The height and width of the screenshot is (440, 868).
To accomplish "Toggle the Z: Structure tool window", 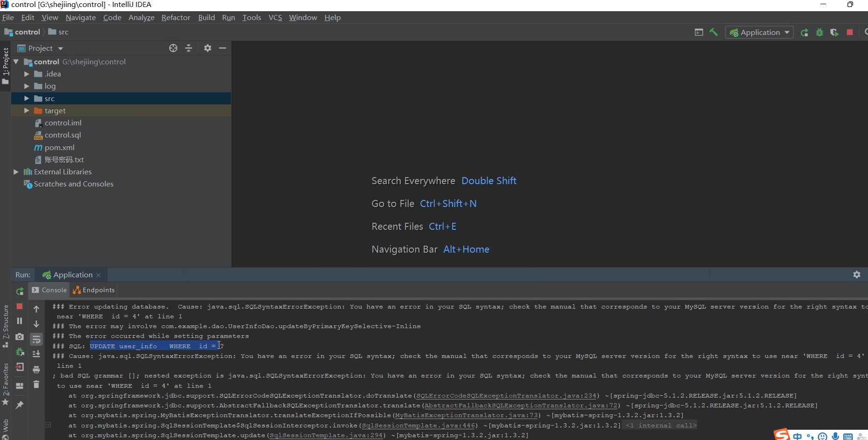I will [x=6, y=326].
